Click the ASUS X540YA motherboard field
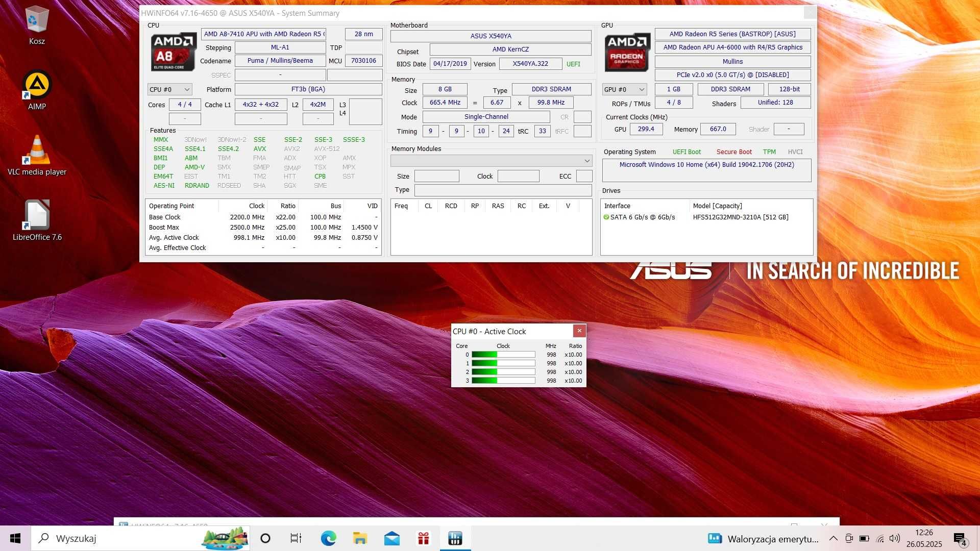Viewport: 980px width, 551px height. 491,36
